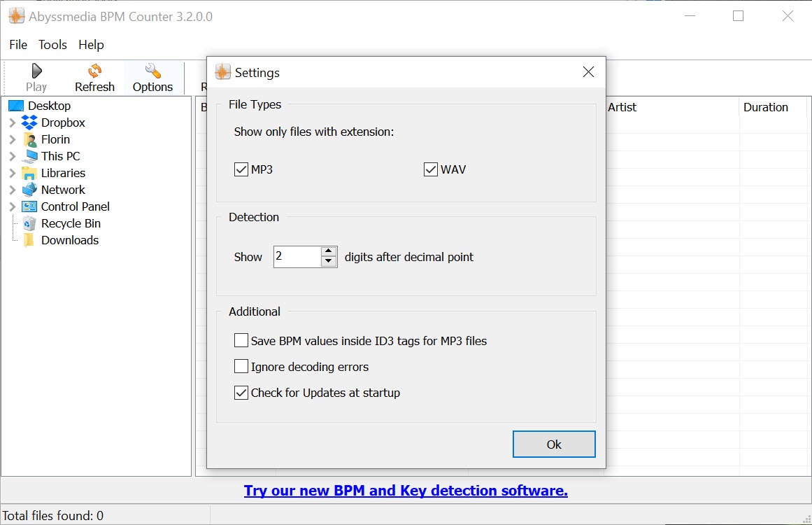Screen dimensions: 812x525
Task: Expand the Libraries tree node
Action: (x=12, y=173)
